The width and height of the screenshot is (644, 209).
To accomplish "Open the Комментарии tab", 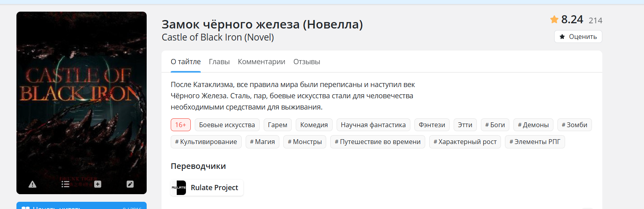I will pos(261,62).
